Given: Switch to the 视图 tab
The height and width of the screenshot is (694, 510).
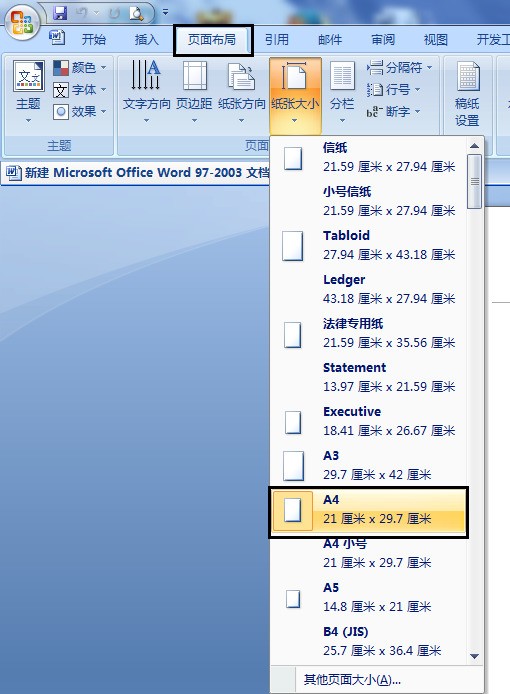Looking at the screenshot, I should click(x=436, y=40).
